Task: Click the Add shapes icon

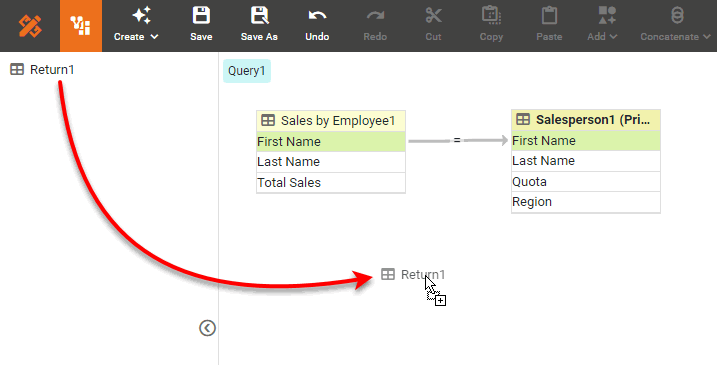Action: tap(607, 16)
